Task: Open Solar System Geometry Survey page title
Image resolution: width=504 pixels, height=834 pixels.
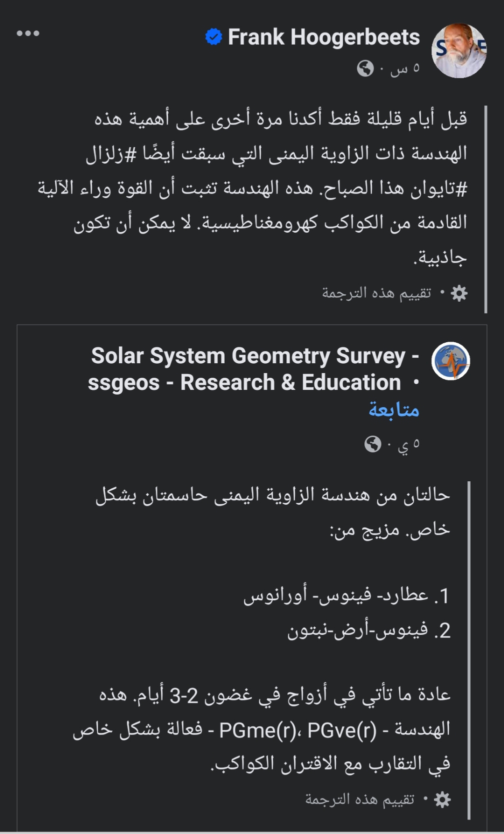Action: coord(253,369)
